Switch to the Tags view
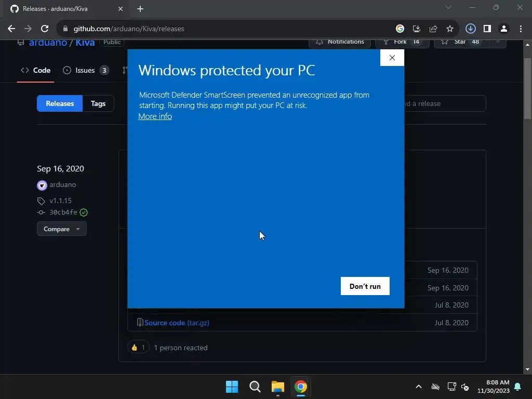Screen dimensions: 532x399 (x=98, y=103)
